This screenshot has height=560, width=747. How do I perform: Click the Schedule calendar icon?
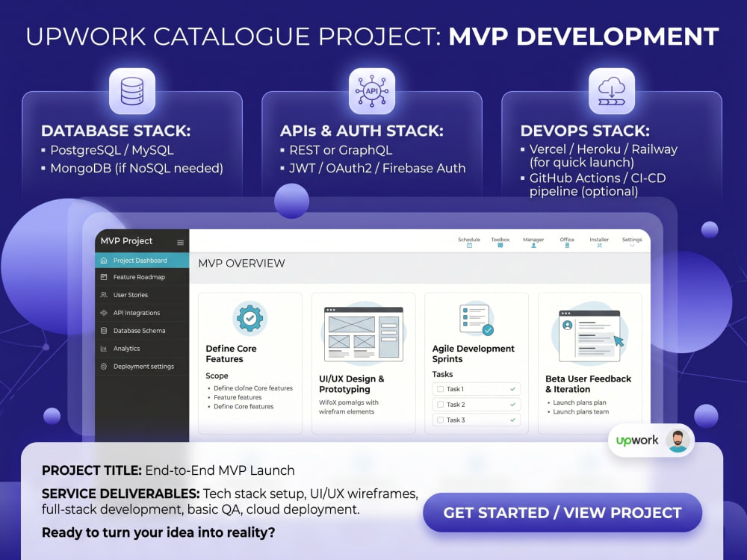pos(469,246)
